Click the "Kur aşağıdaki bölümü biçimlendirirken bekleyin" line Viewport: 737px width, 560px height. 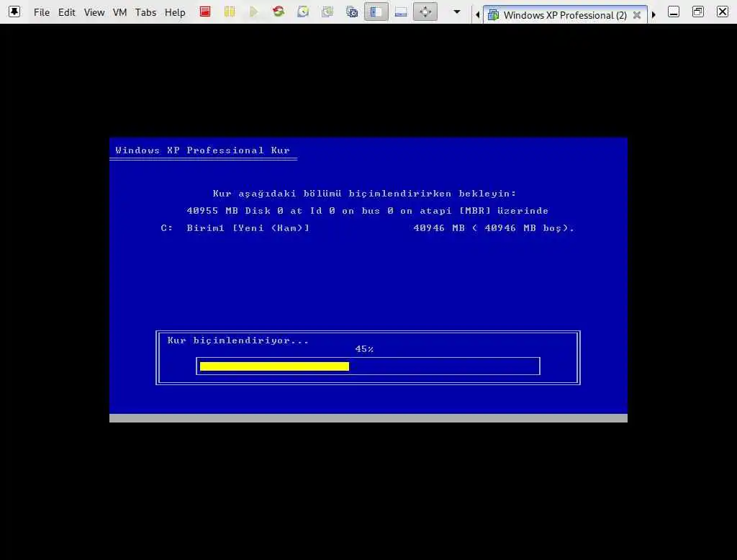364,193
